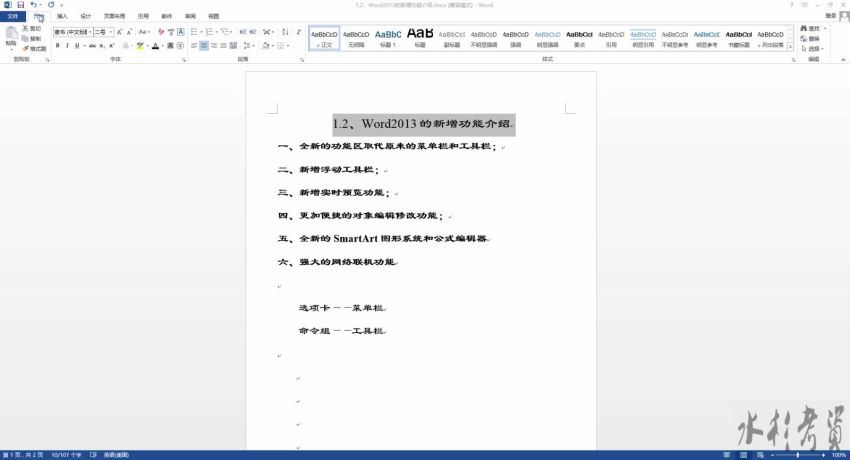Click the Sort A-Z icon
The image size is (850, 460).
(285, 32)
